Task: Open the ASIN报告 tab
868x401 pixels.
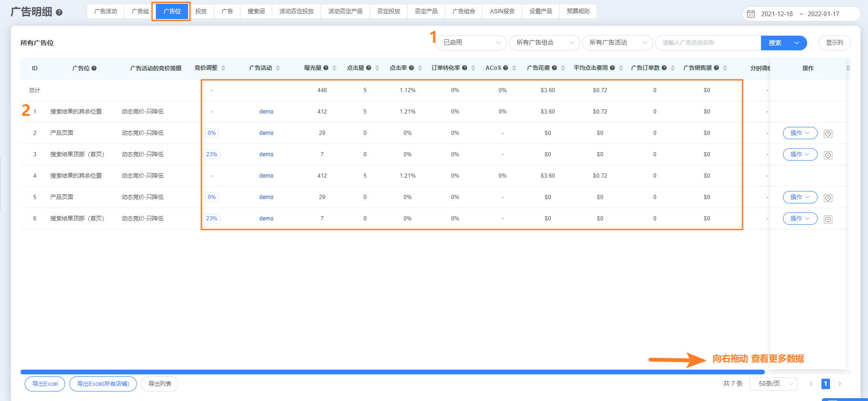Action: 502,11
